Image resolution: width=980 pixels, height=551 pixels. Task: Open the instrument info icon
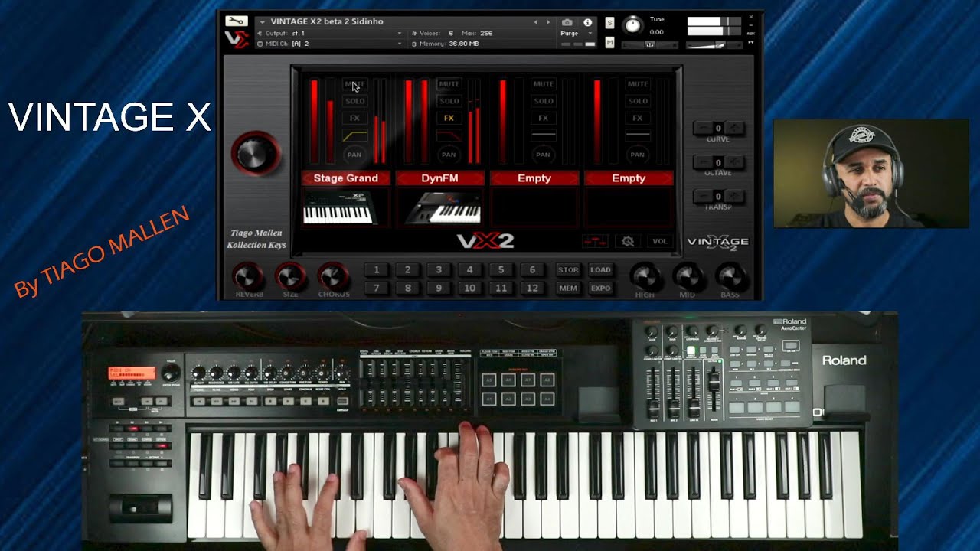pos(588,22)
